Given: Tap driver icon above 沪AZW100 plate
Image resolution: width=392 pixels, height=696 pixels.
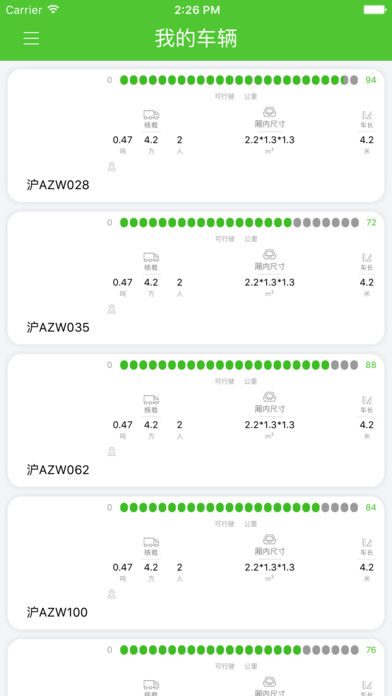Looking at the screenshot, I should tap(112, 594).
